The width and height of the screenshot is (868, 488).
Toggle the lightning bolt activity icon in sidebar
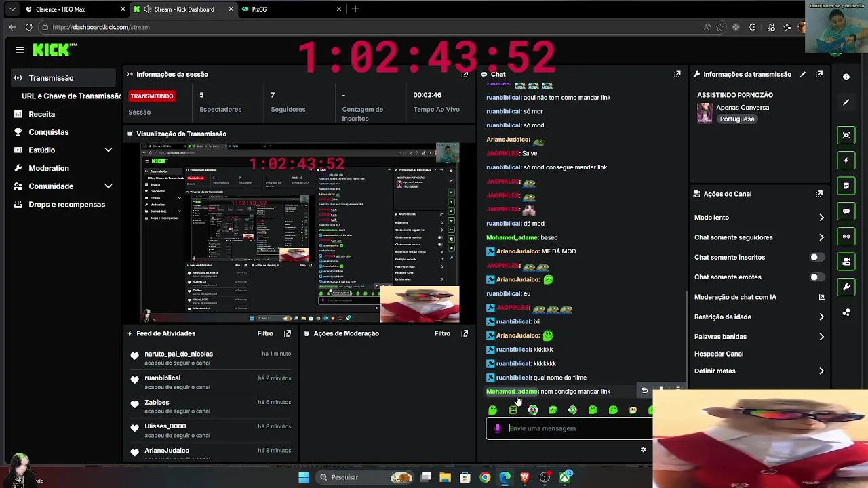[x=846, y=161]
